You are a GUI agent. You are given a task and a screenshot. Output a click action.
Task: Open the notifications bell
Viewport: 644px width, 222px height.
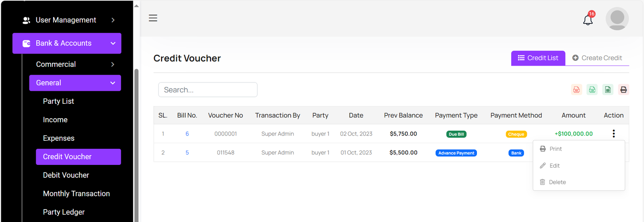click(x=588, y=20)
